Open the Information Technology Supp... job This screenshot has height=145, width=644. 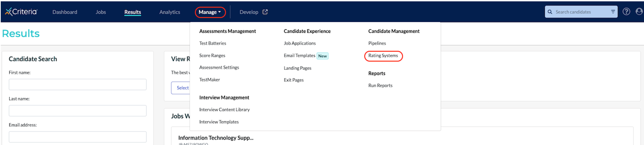point(216,138)
